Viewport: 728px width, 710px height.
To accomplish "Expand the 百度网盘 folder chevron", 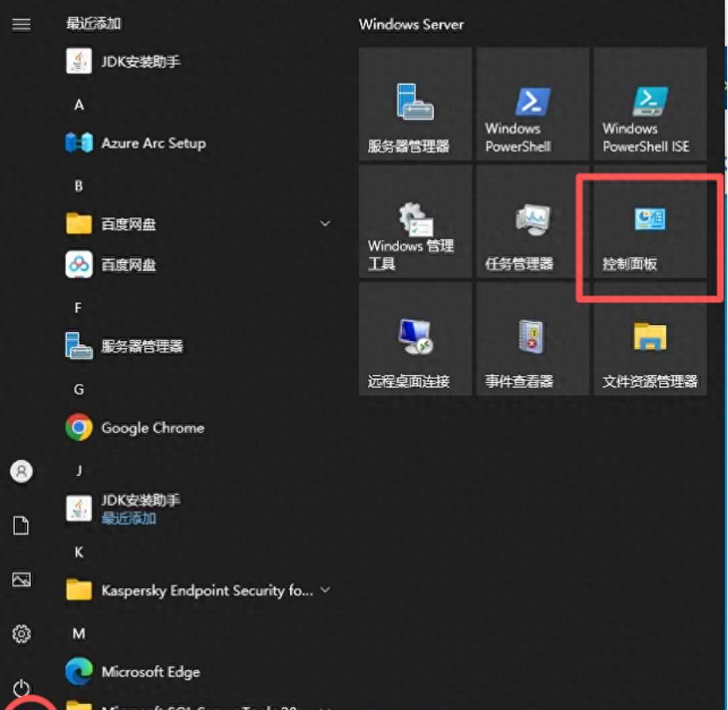I will tap(324, 224).
